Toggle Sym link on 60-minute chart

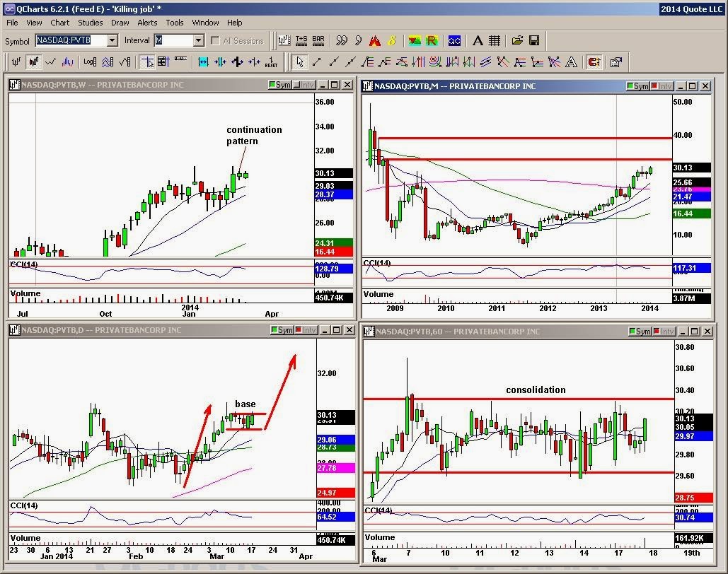(x=640, y=332)
